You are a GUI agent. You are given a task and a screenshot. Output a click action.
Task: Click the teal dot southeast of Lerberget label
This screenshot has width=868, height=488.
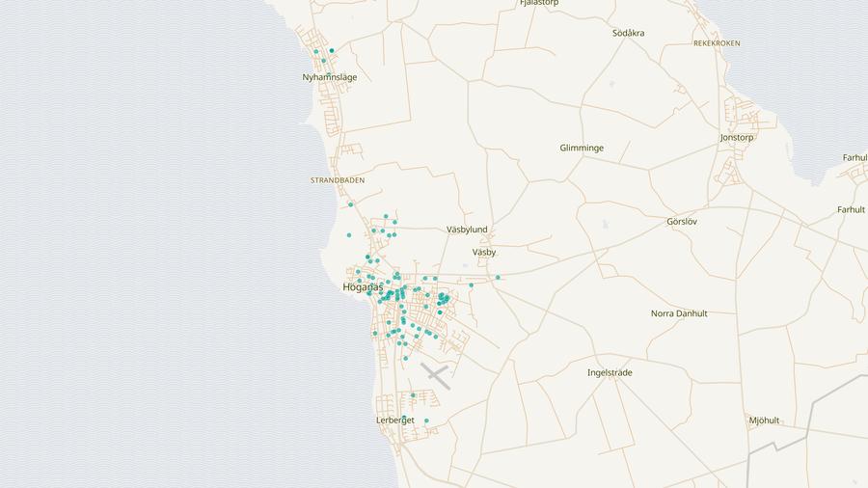(x=426, y=420)
